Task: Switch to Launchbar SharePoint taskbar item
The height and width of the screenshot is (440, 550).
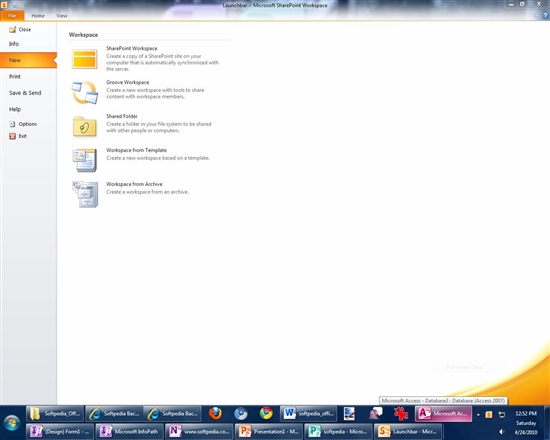Action: (x=408, y=431)
